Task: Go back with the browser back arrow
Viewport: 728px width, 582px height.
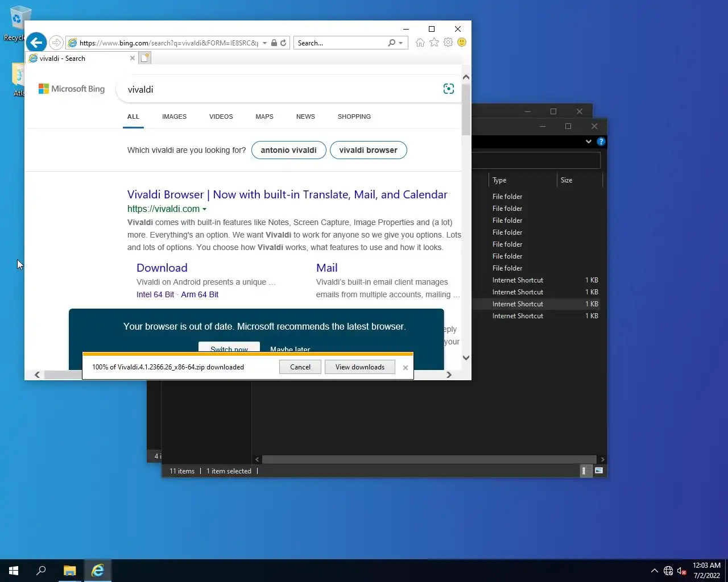Action: click(36, 43)
